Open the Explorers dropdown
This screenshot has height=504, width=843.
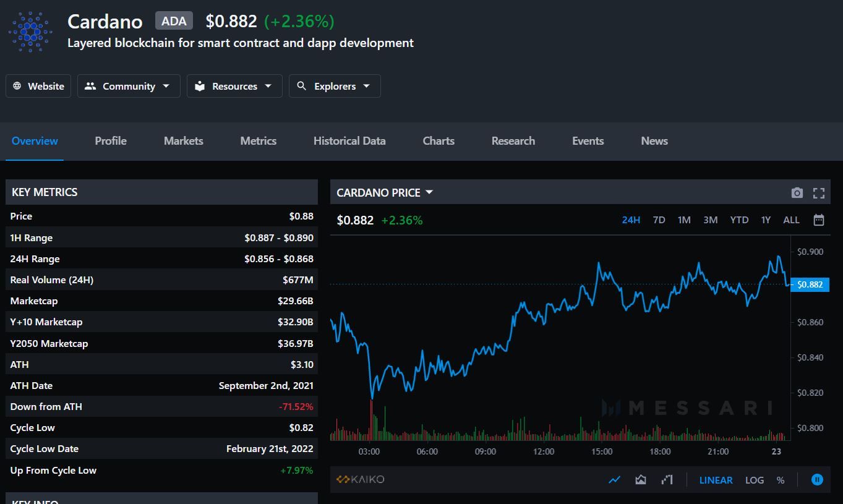click(x=335, y=86)
